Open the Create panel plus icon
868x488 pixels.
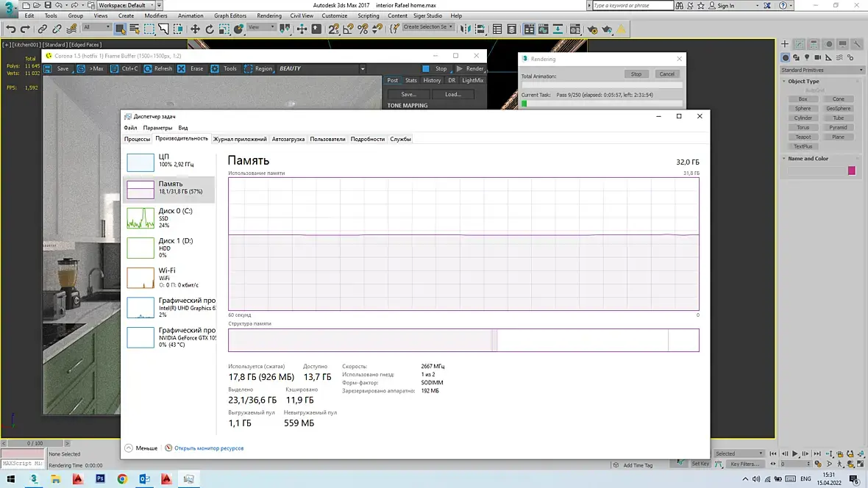[x=784, y=43]
